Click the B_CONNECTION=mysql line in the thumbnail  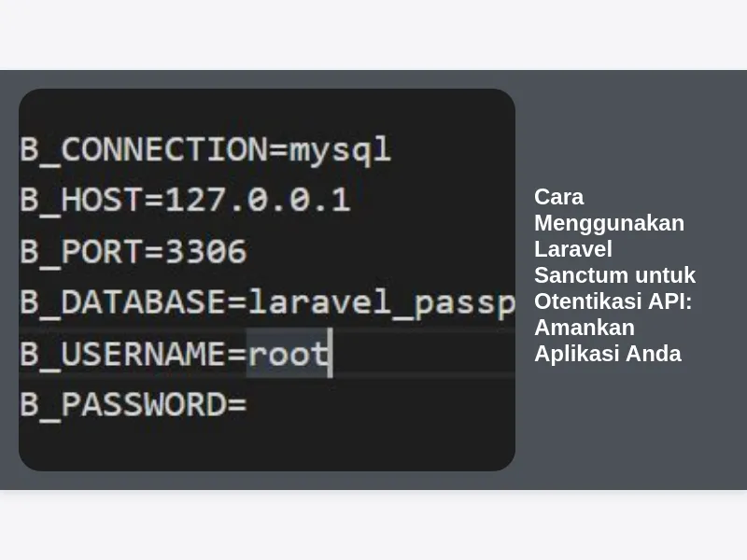point(205,150)
